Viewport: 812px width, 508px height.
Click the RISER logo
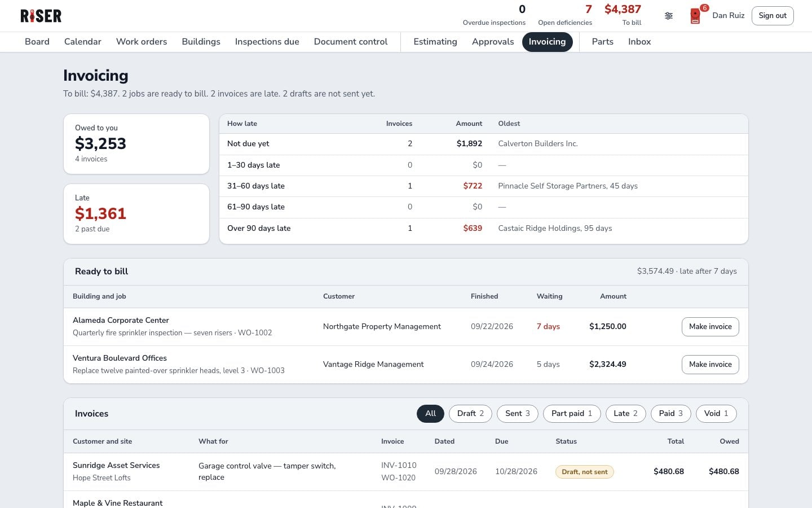tap(41, 16)
